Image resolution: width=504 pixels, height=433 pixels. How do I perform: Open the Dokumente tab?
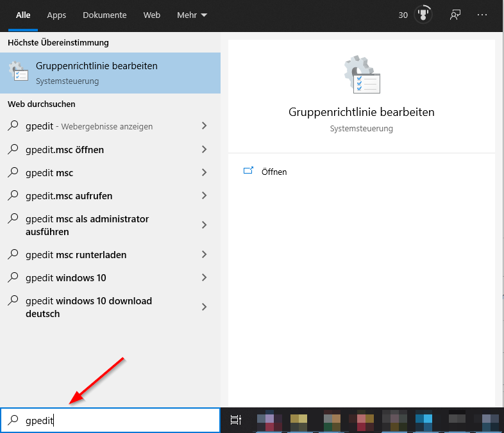105,15
